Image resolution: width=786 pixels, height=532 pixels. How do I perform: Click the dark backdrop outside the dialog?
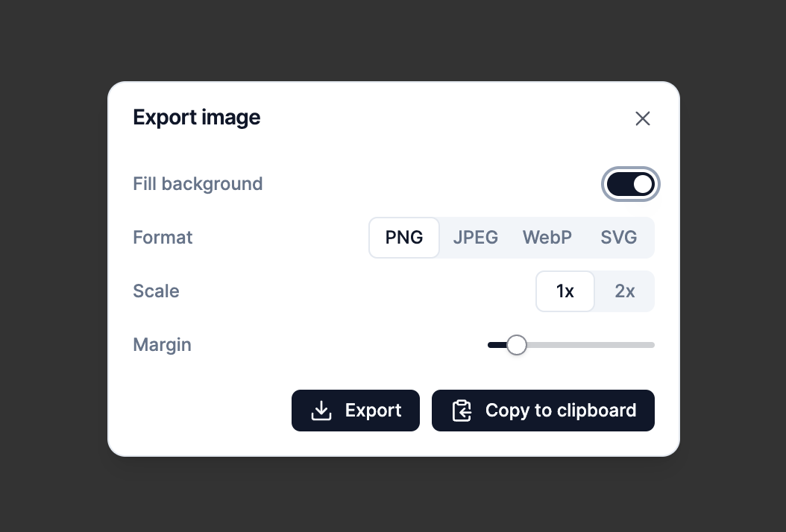pyautogui.click(x=52, y=261)
